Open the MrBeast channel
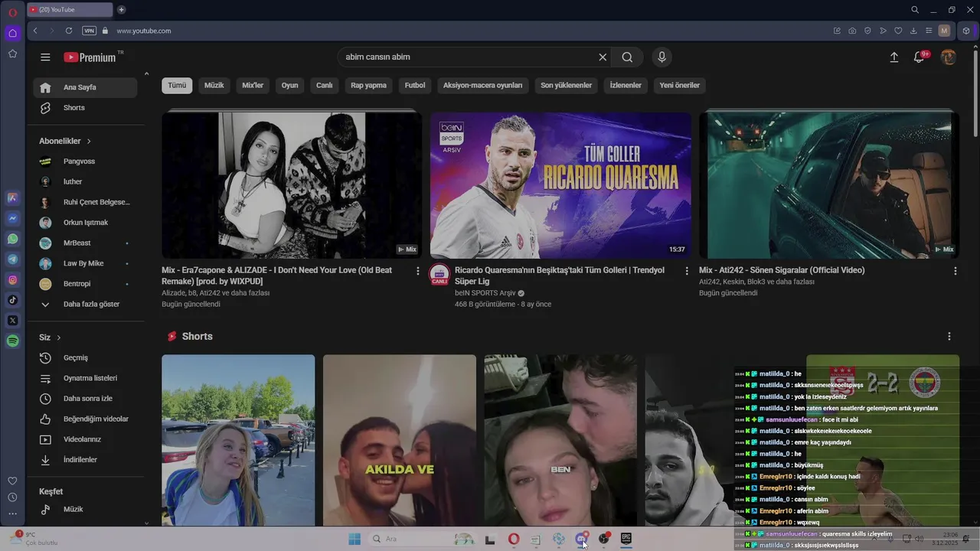980x551 pixels. click(85, 243)
